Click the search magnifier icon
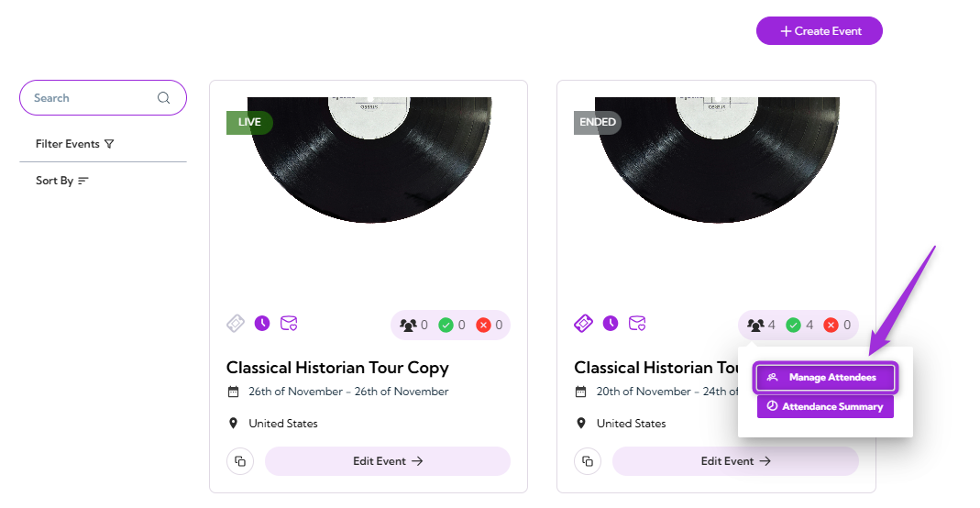Image resolution: width=980 pixels, height=508 pixels. pyautogui.click(x=164, y=97)
